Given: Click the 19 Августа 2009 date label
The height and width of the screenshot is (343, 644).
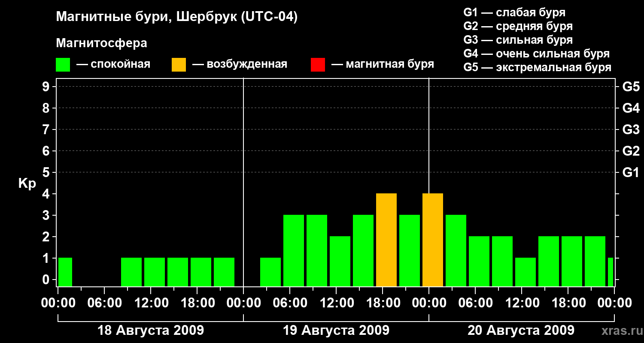Looking at the screenshot, I should pyautogui.click(x=336, y=330).
